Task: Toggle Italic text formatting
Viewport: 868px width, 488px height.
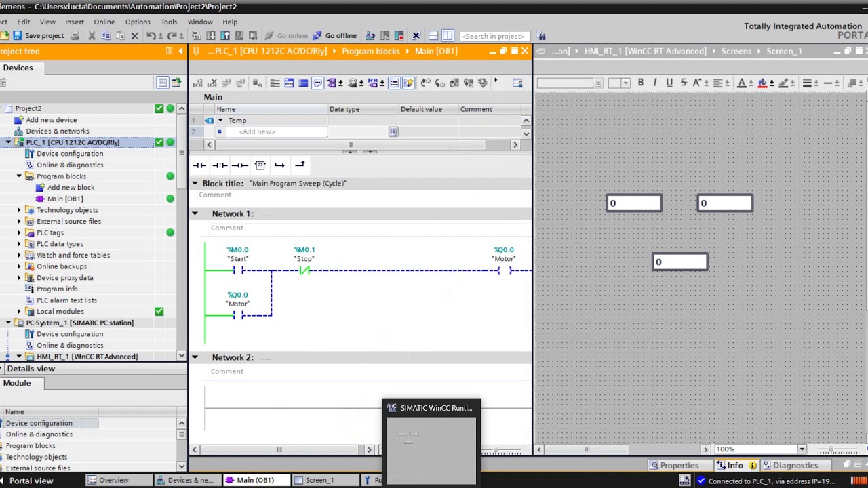Action: point(654,83)
